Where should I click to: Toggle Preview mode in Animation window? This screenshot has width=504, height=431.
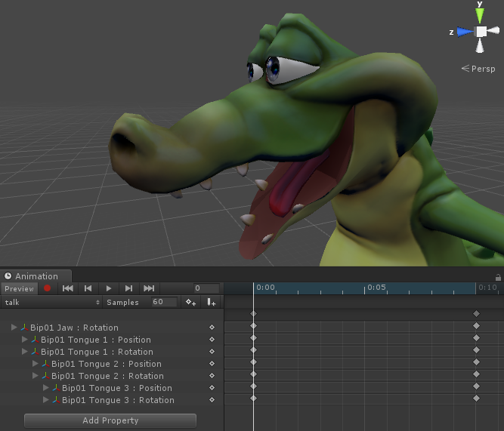tap(20, 288)
